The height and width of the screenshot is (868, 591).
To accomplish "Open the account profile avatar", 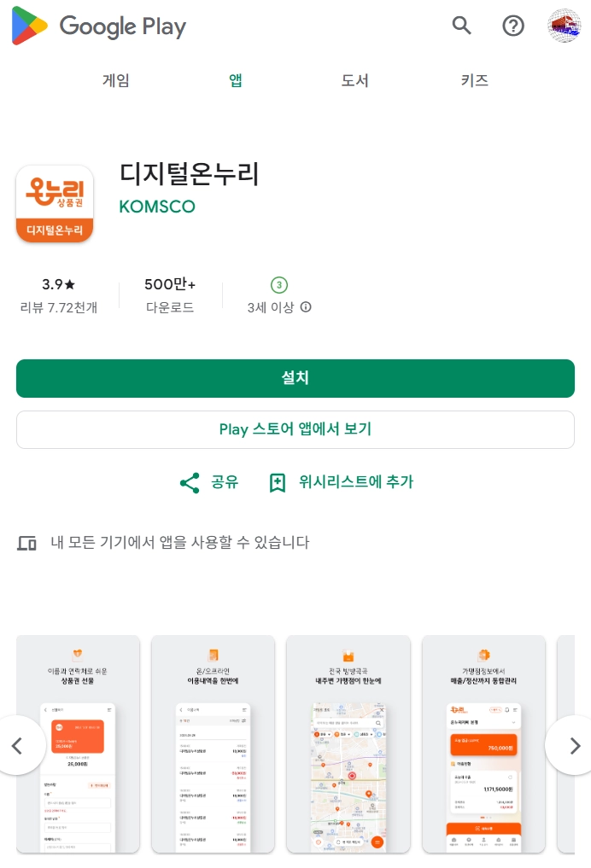I will (564, 26).
